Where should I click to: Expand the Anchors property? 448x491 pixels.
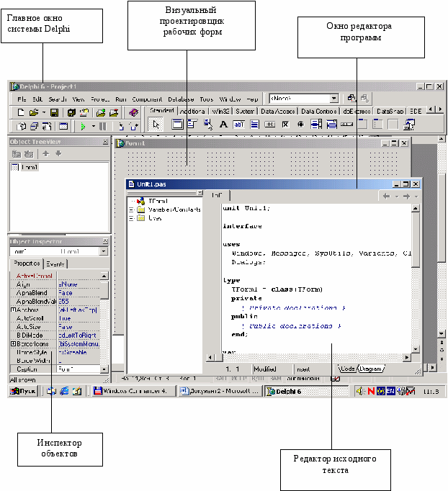click(13, 310)
